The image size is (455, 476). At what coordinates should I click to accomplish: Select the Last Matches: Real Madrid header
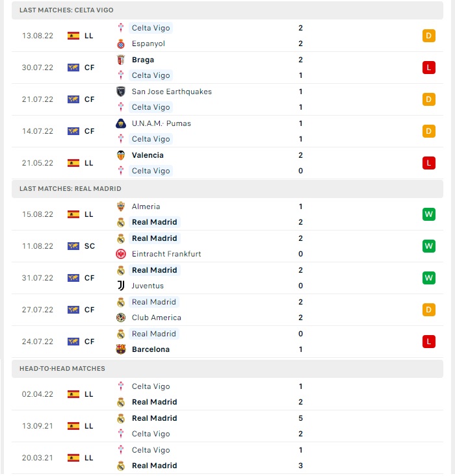227,189
